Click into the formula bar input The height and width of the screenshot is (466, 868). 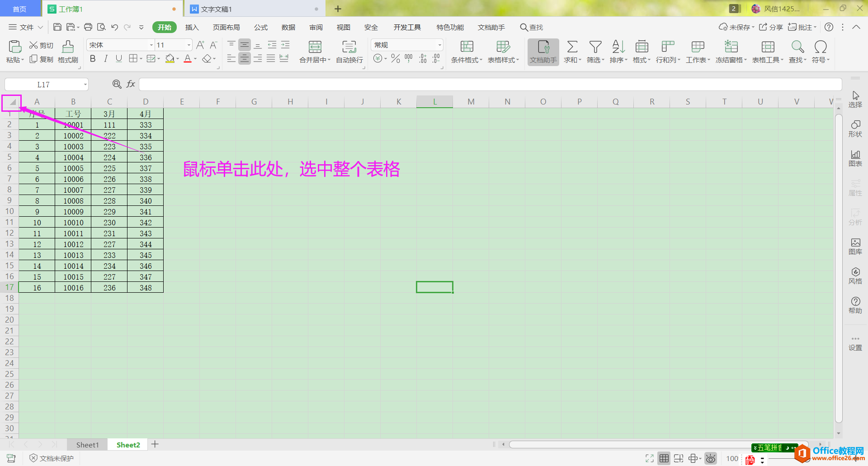click(490, 84)
